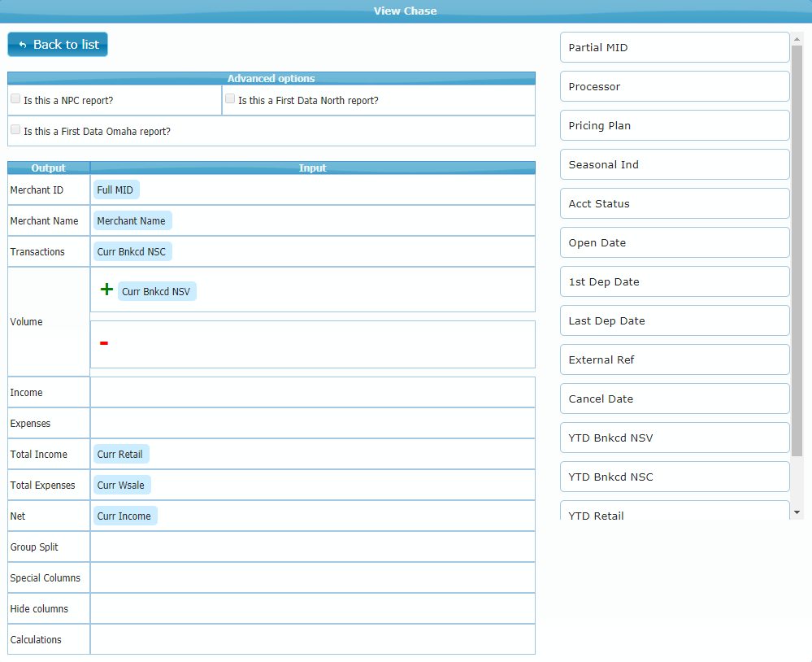Screen dimensions: 812x662
Task: Click the Back to list button
Action: coord(58,45)
